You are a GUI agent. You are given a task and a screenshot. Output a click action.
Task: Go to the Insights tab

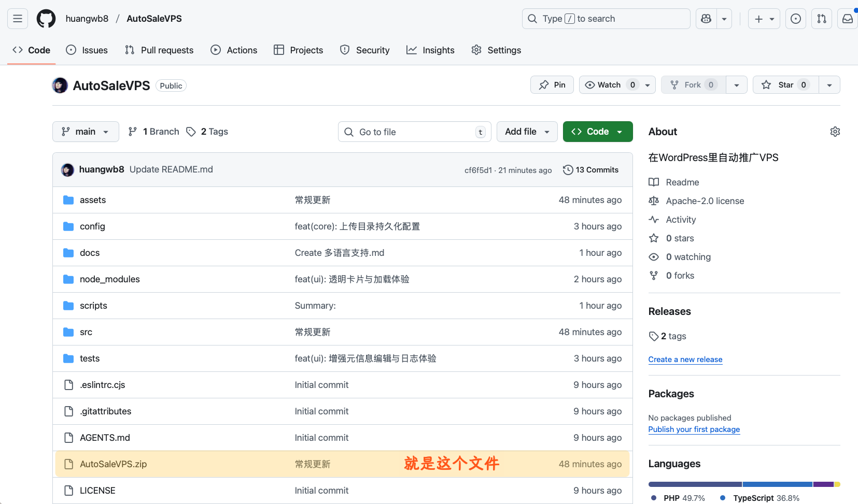[x=430, y=50]
